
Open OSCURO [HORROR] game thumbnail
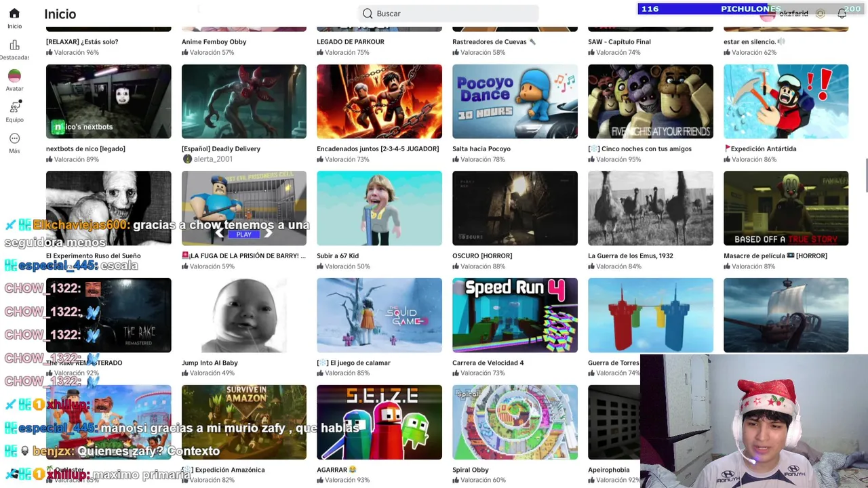click(515, 208)
